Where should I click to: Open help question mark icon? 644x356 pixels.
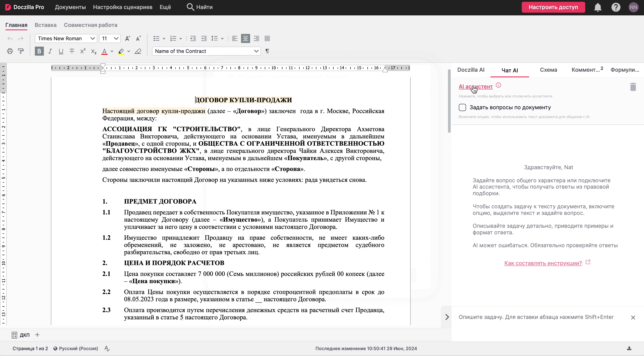tap(616, 7)
